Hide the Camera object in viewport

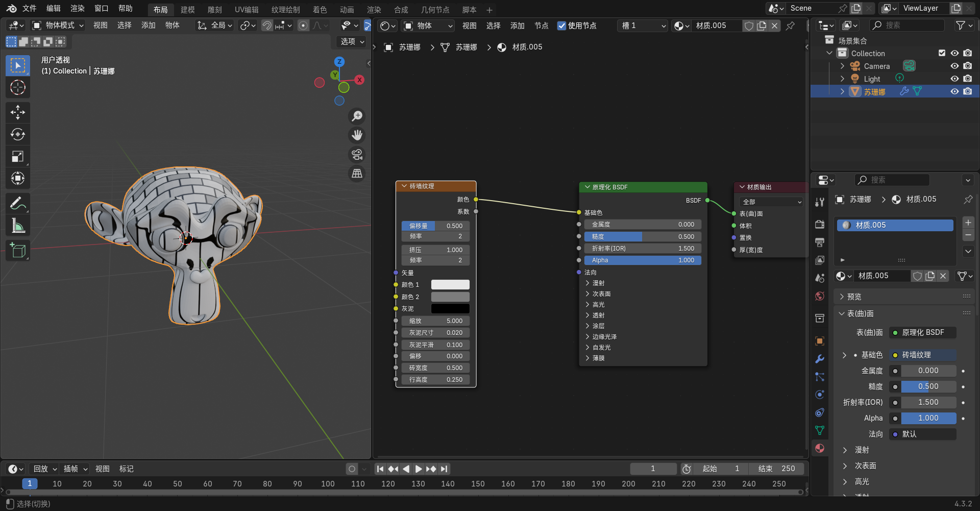(954, 66)
